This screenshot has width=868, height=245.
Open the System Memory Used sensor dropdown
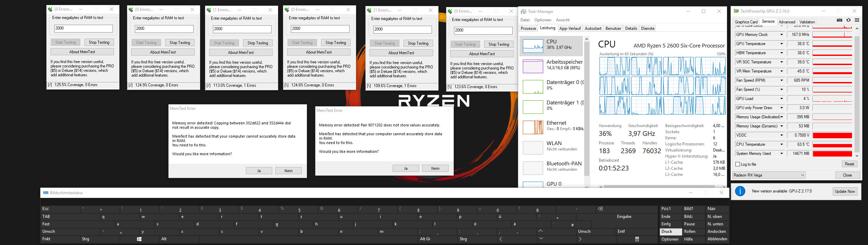[782, 154]
